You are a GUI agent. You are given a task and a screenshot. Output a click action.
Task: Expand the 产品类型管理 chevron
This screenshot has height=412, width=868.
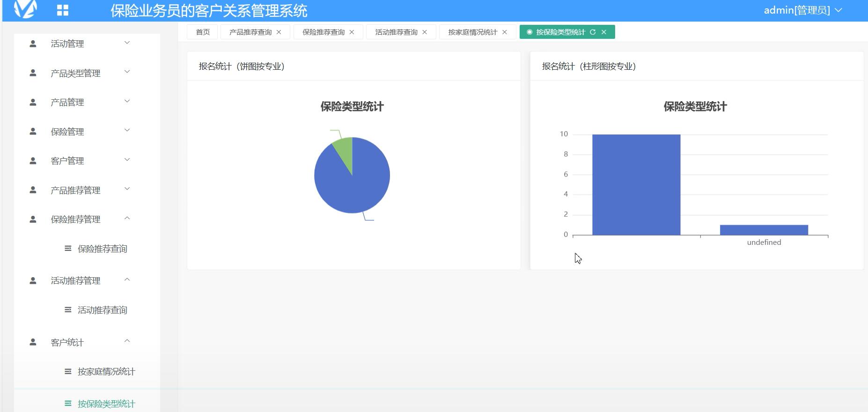(127, 72)
